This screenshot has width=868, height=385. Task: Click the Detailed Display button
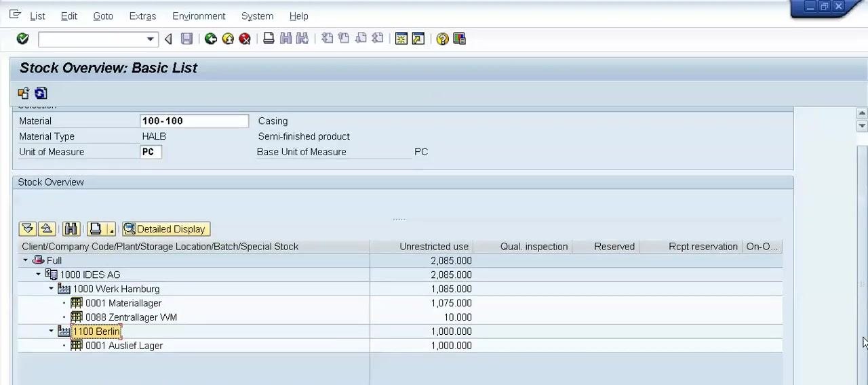pyautogui.click(x=165, y=229)
